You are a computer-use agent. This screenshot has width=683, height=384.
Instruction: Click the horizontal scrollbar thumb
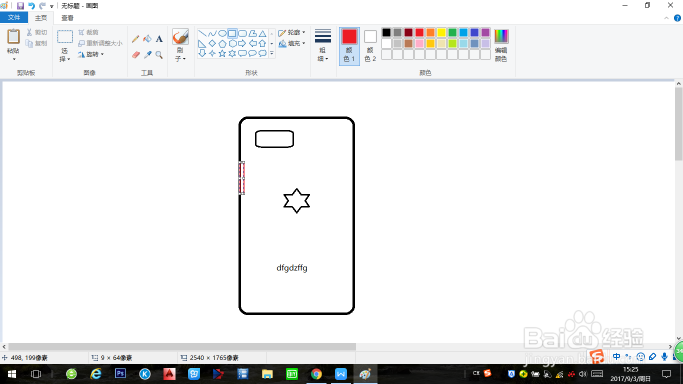coord(182,347)
